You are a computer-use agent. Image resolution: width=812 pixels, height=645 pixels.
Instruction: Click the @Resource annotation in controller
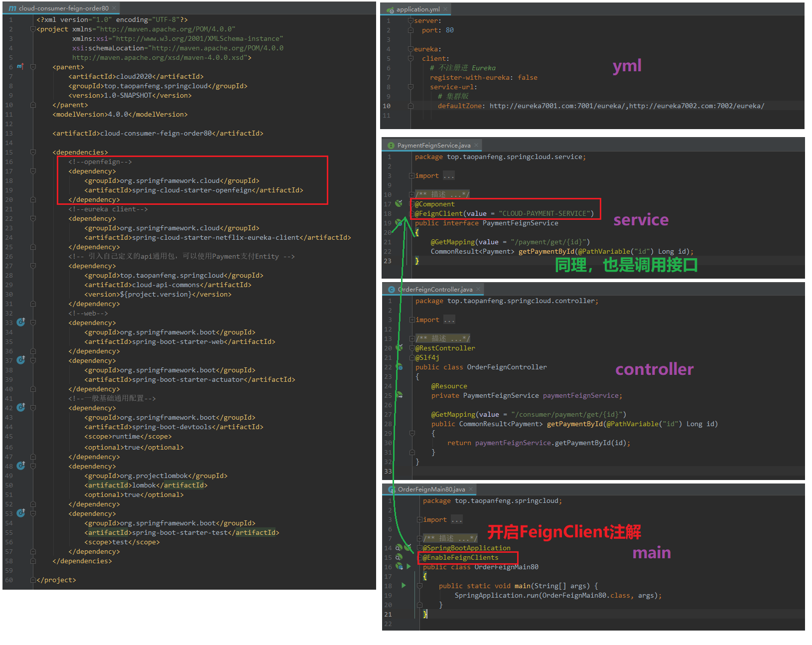(449, 386)
